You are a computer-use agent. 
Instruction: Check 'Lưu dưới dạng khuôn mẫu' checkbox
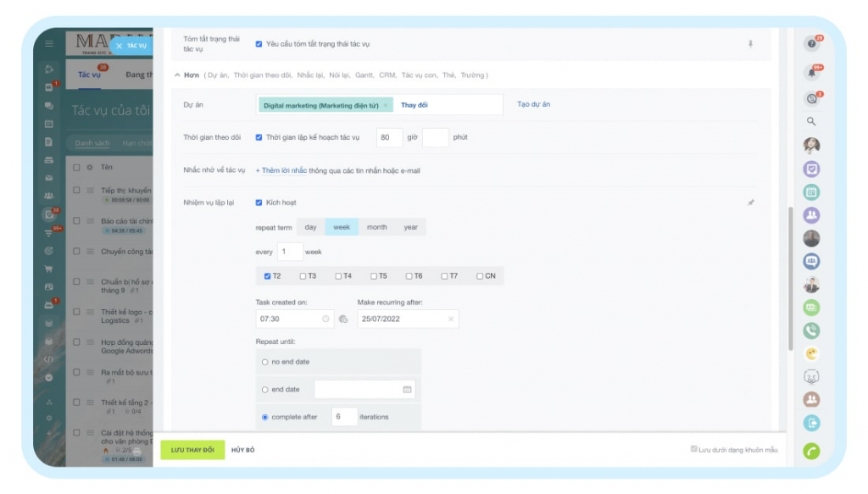coord(693,449)
